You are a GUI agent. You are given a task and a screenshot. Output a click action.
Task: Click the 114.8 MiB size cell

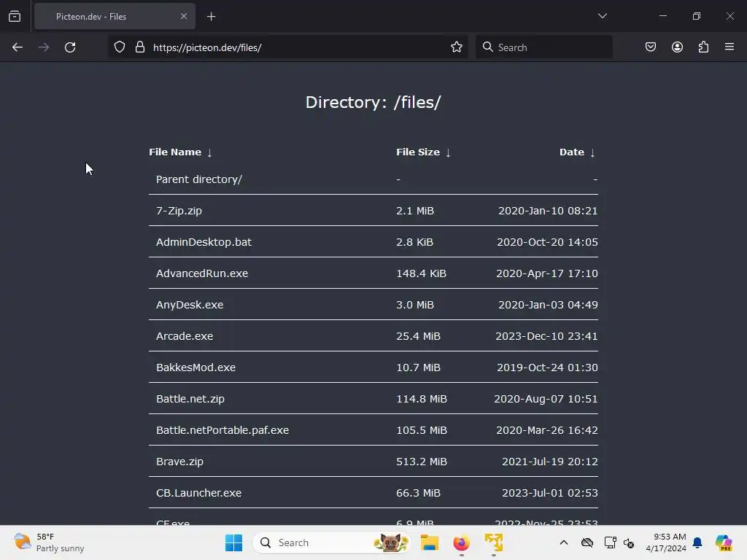click(422, 399)
